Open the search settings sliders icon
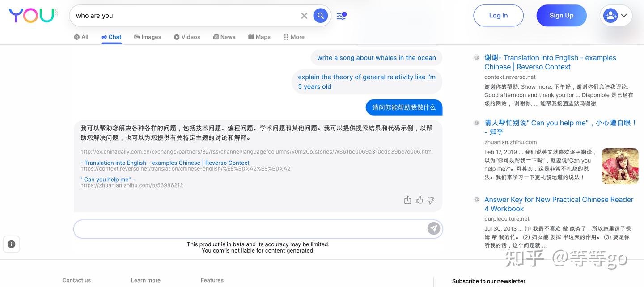 click(341, 16)
